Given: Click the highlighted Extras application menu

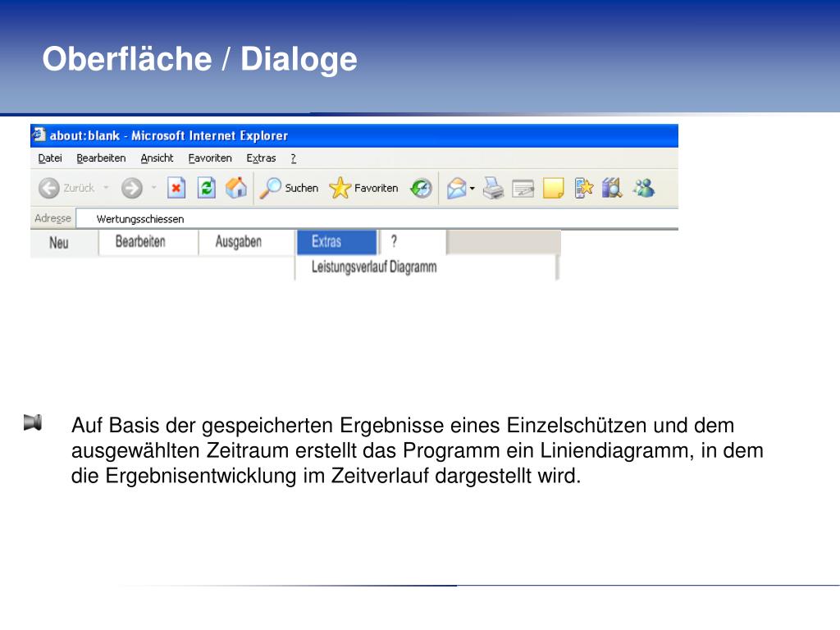Looking at the screenshot, I should tap(337, 242).
